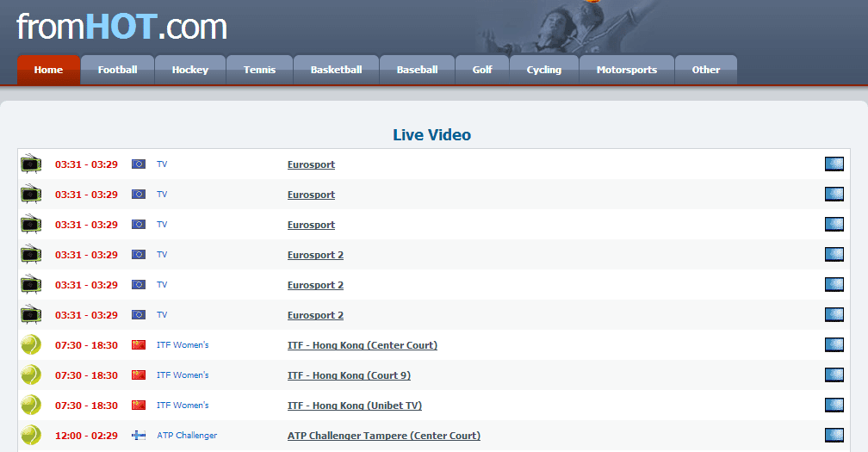Click the Finland flag icon next to ATP Challenger
Viewport: 868px width, 452px height.
139,436
